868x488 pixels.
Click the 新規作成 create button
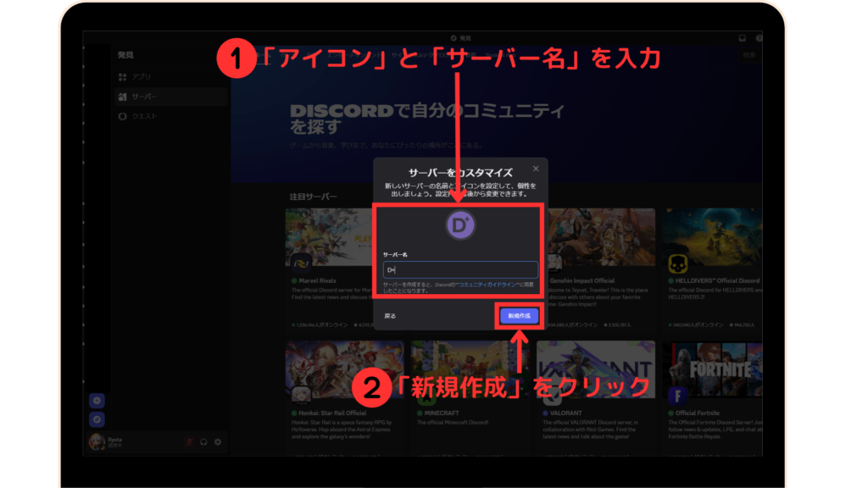coord(520,316)
